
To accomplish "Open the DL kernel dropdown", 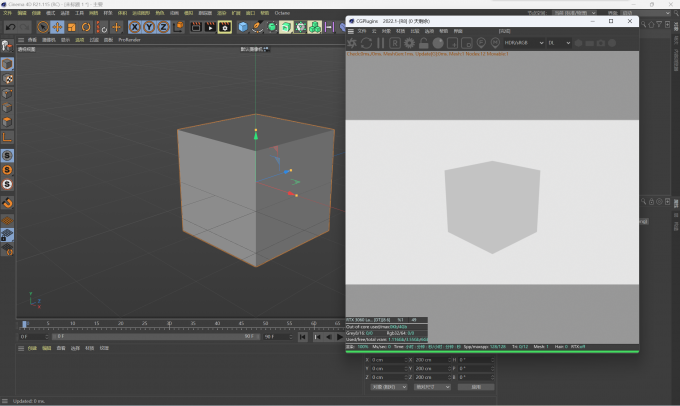I will click(x=559, y=43).
